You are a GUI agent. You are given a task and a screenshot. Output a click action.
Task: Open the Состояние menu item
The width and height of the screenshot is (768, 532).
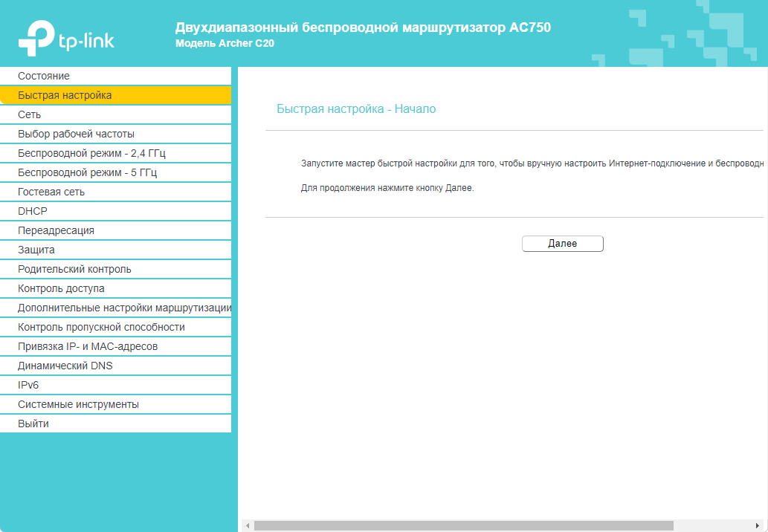[44, 76]
